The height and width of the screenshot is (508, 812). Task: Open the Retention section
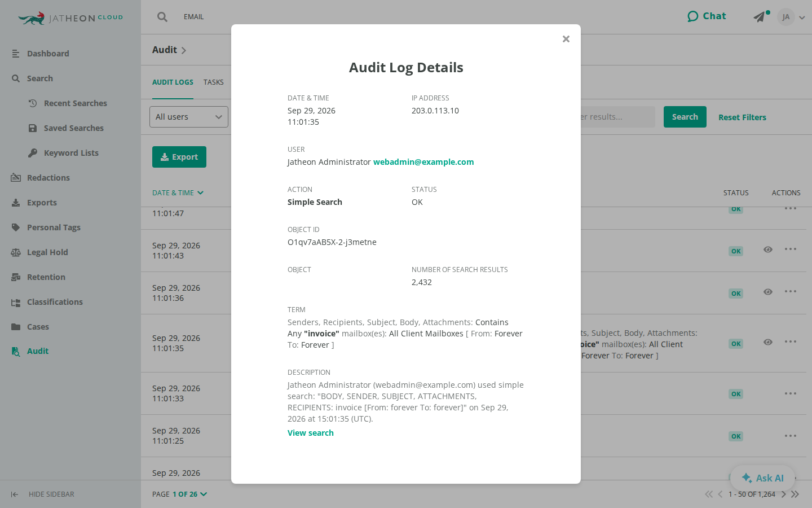pyautogui.click(x=46, y=277)
